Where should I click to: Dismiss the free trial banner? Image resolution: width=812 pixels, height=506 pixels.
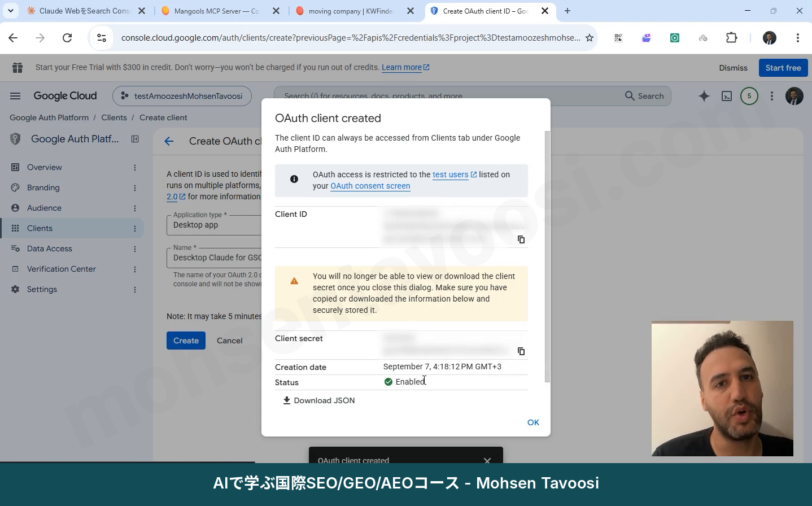tap(733, 68)
